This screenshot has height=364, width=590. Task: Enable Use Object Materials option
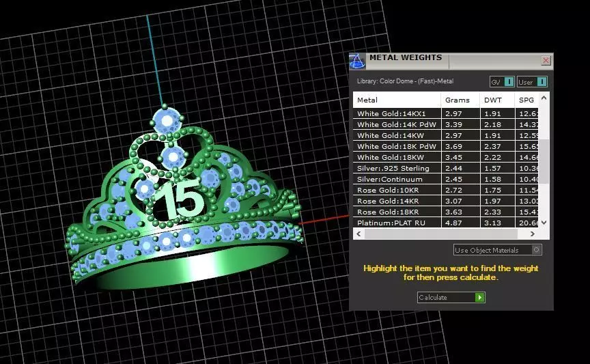pos(497,250)
